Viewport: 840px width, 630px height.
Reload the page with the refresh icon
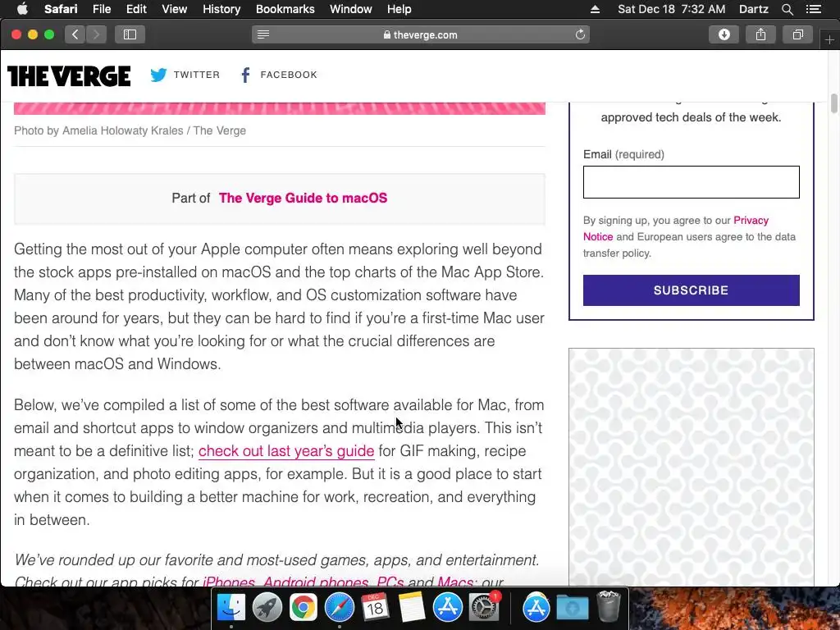pyautogui.click(x=580, y=34)
